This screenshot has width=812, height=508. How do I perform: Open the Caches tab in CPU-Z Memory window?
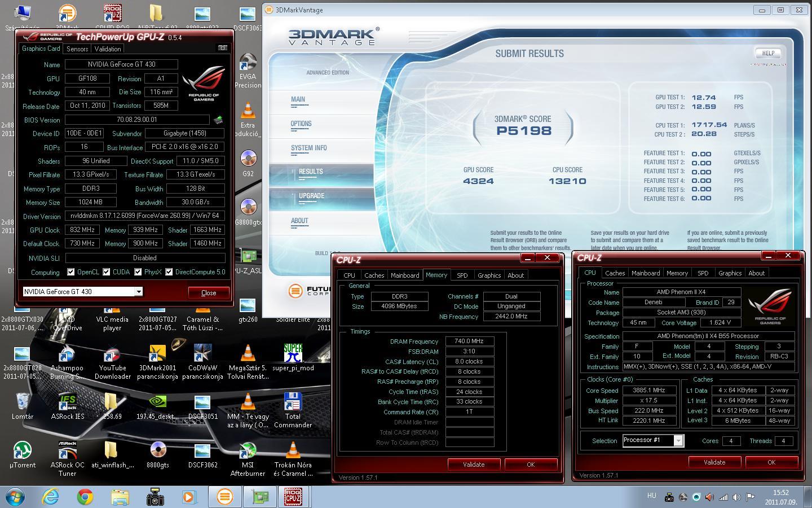pos(374,275)
